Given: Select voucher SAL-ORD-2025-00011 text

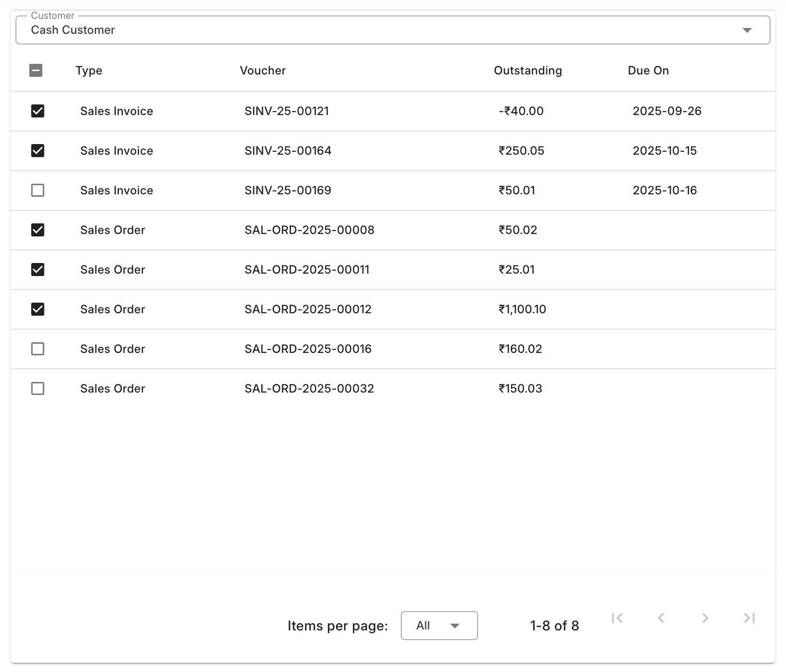Looking at the screenshot, I should tap(307, 270).
